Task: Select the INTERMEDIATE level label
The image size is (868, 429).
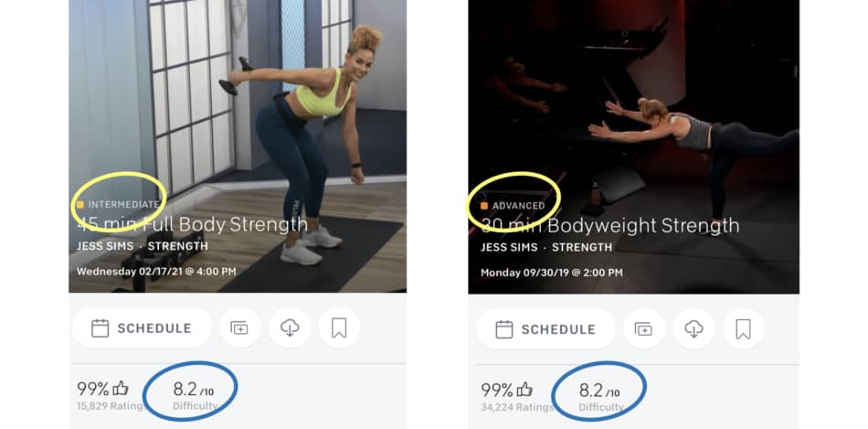Action: pos(124,205)
